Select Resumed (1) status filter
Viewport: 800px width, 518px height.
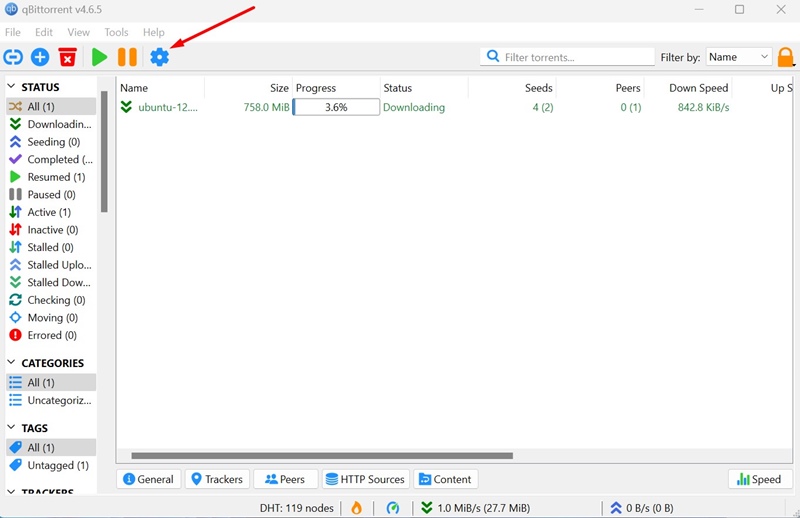click(x=51, y=177)
